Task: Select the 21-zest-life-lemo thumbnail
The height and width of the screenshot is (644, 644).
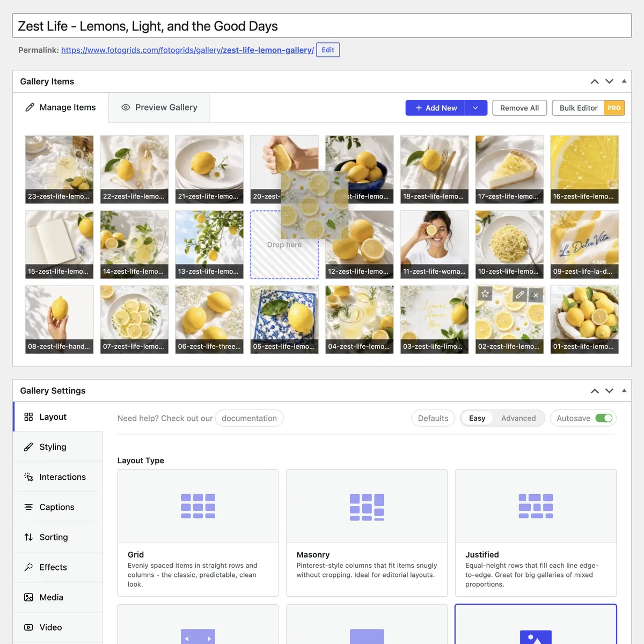Action: 209,170
